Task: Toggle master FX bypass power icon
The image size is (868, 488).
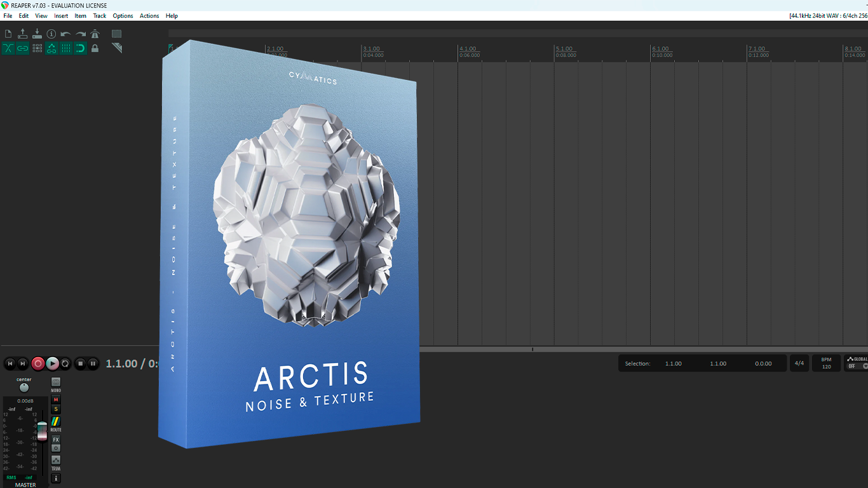Action: (56, 448)
